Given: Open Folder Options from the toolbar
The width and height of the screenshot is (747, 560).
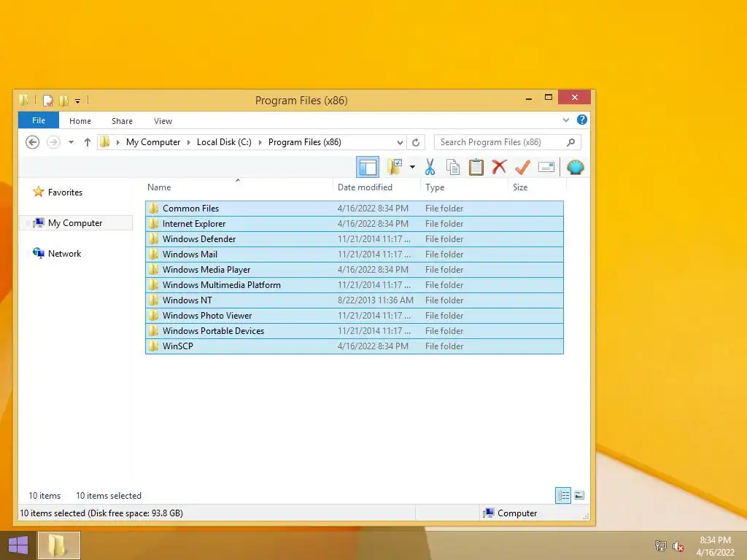Looking at the screenshot, I should point(395,167).
